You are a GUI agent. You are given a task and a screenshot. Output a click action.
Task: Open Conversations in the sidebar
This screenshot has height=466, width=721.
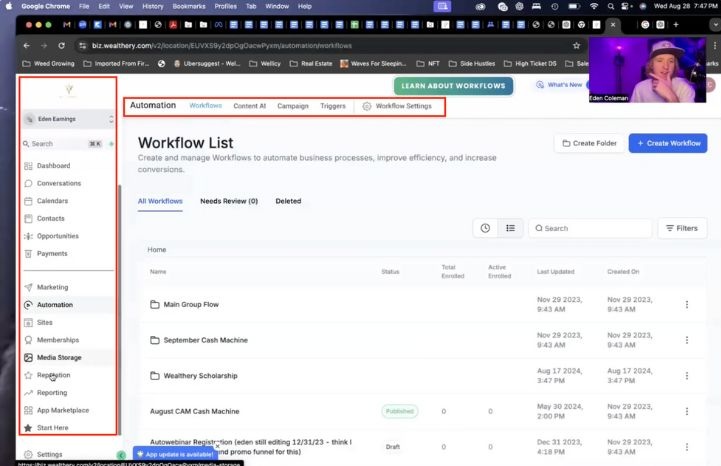point(58,184)
